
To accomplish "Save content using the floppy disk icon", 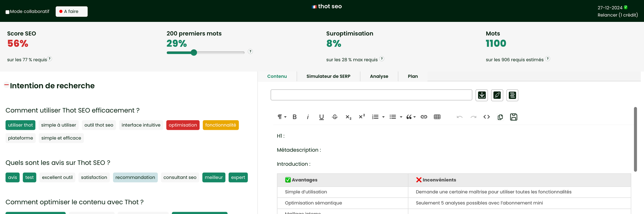I will [x=514, y=117].
